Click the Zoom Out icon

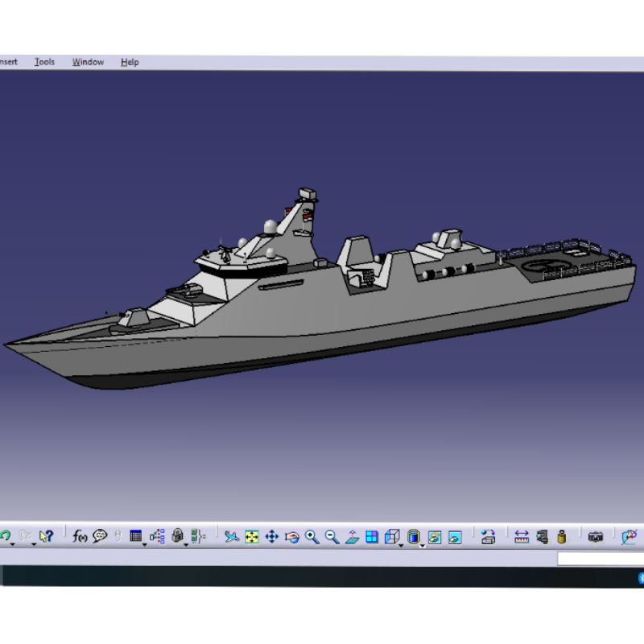332,536
